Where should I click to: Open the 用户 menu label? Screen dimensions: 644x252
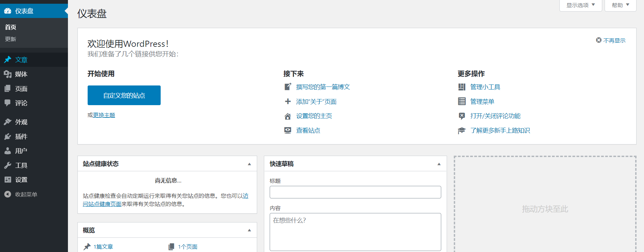tap(21, 151)
